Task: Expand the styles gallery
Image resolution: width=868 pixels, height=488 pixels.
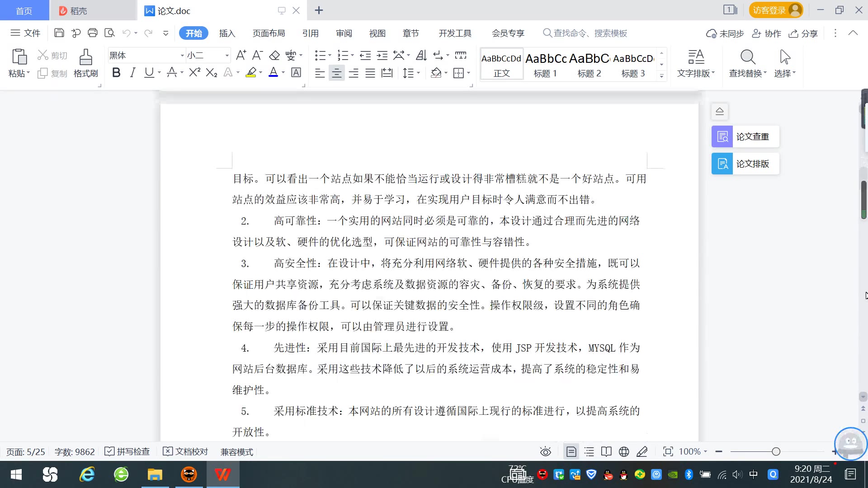Action: (x=662, y=75)
